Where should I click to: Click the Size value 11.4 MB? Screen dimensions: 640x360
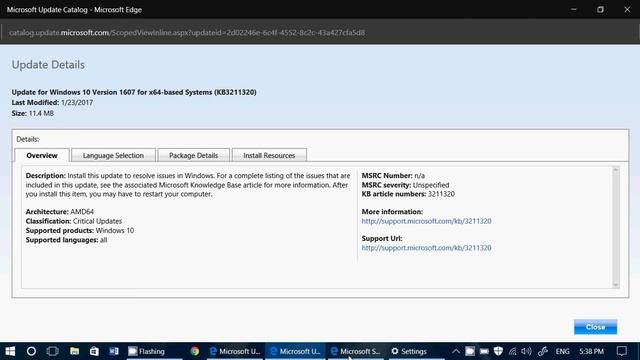tap(41, 113)
